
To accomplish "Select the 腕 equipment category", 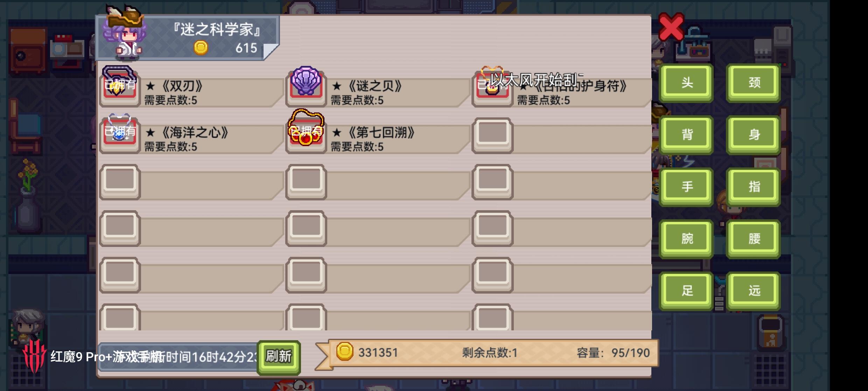I will click(686, 239).
